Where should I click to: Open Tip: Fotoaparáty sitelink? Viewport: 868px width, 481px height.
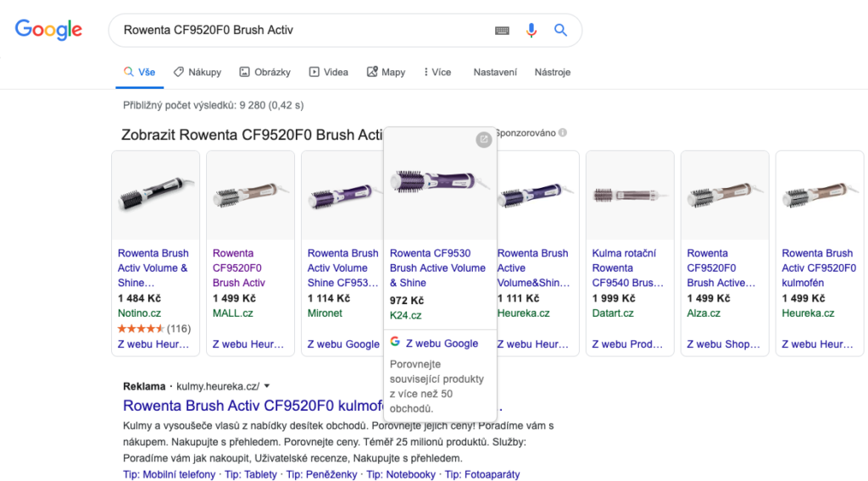tap(482, 474)
